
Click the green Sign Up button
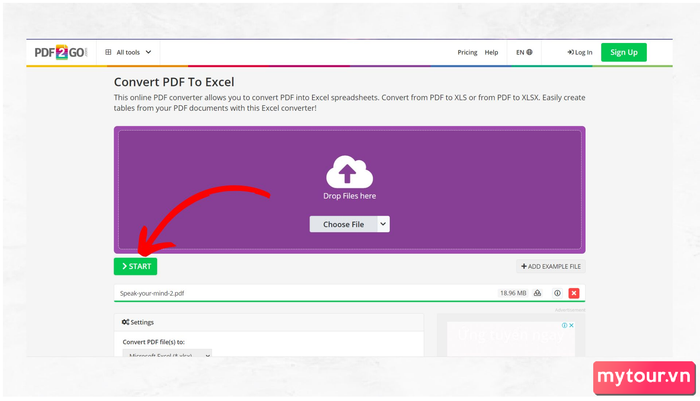tap(624, 52)
